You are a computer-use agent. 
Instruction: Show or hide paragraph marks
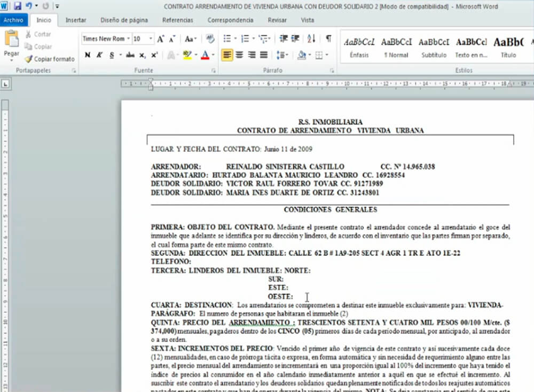pyautogui.click(x=328, y=38)
